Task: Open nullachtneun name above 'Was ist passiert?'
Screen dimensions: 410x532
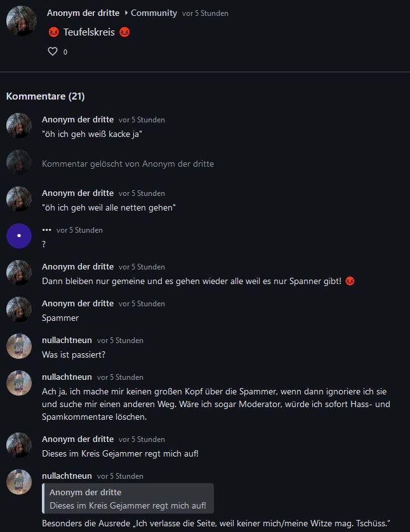Action: click(67, 341)
